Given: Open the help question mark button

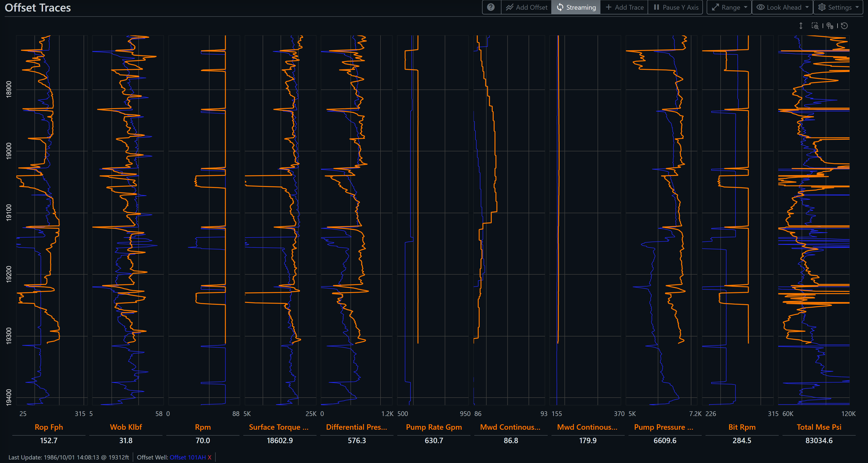Looking at the screenshot, I should click(x=491, y=7).
